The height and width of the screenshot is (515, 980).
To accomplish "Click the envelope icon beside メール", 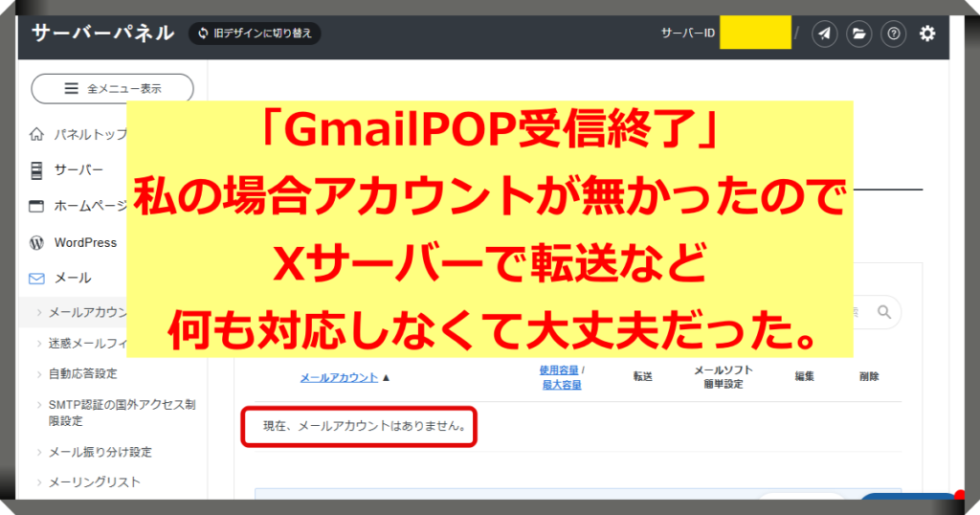I will click(x=37, y=279).
